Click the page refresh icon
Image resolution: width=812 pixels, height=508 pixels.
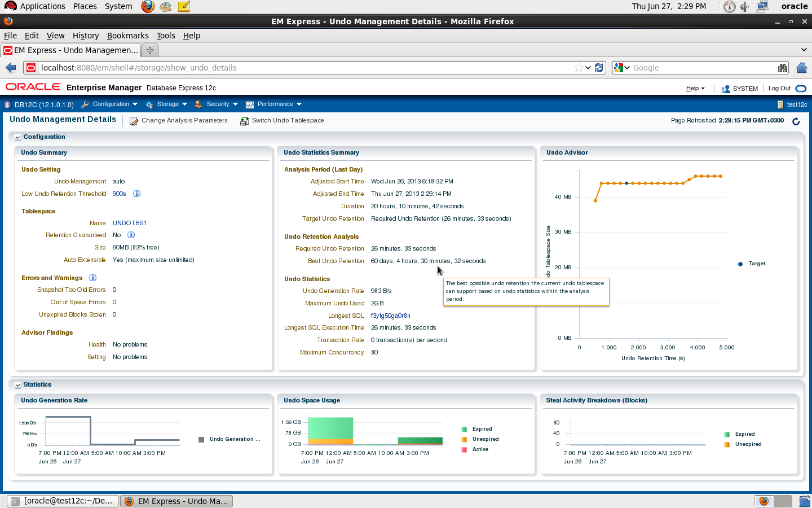pos(796,121)
